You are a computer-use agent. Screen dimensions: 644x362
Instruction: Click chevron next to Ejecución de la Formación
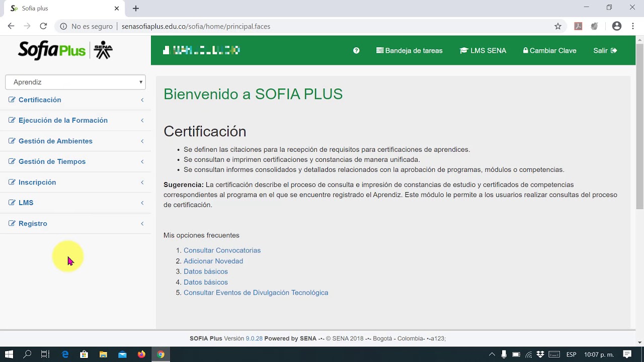click(x=142, y=120)
